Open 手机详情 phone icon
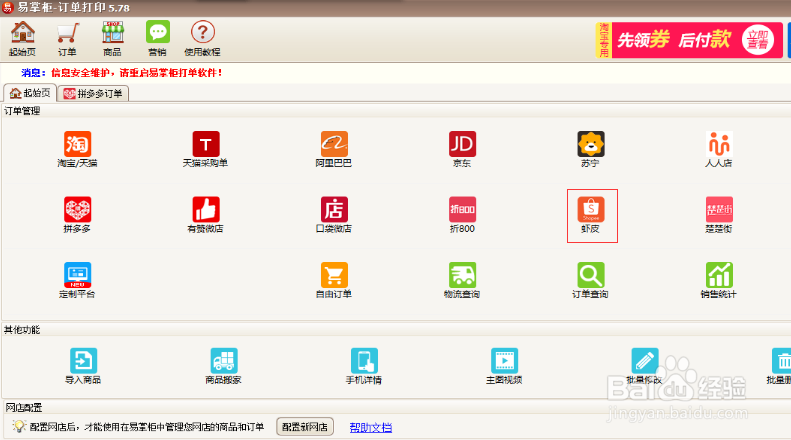Image resolution: width=791 pixels, height=440 pixels. [x=364, y=366]
